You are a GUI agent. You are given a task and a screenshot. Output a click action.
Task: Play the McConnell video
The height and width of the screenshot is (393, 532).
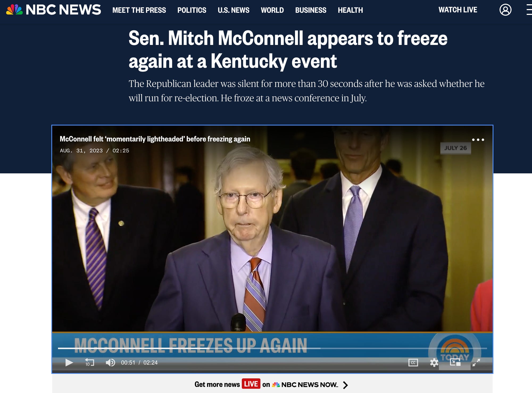(x=69, y=362)
